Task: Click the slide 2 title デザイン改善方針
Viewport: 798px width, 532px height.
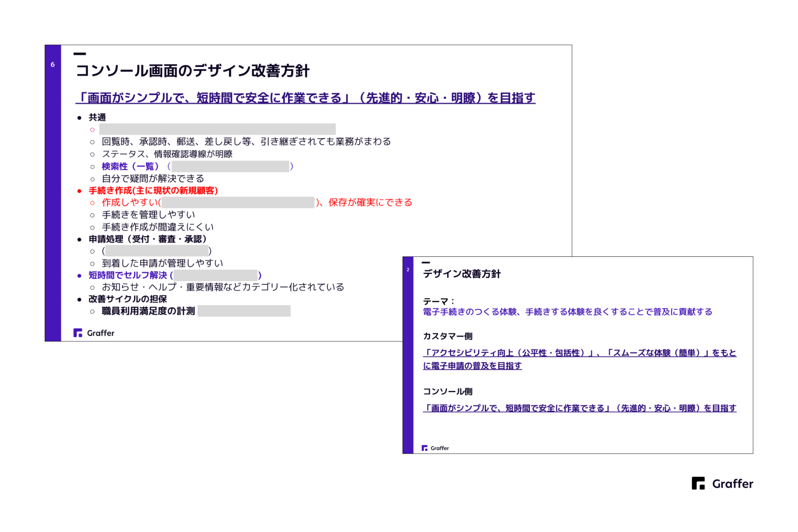Action: click(462, 274)
